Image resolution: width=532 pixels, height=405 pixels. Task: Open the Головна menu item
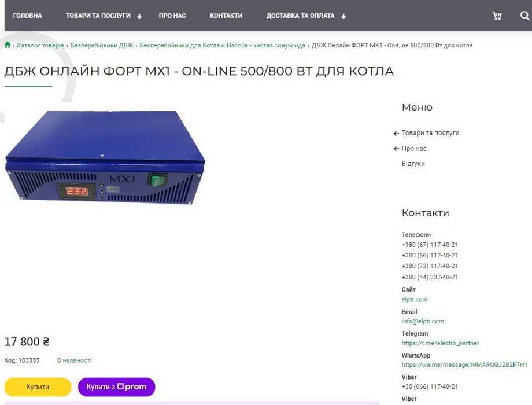pos(28,16)
